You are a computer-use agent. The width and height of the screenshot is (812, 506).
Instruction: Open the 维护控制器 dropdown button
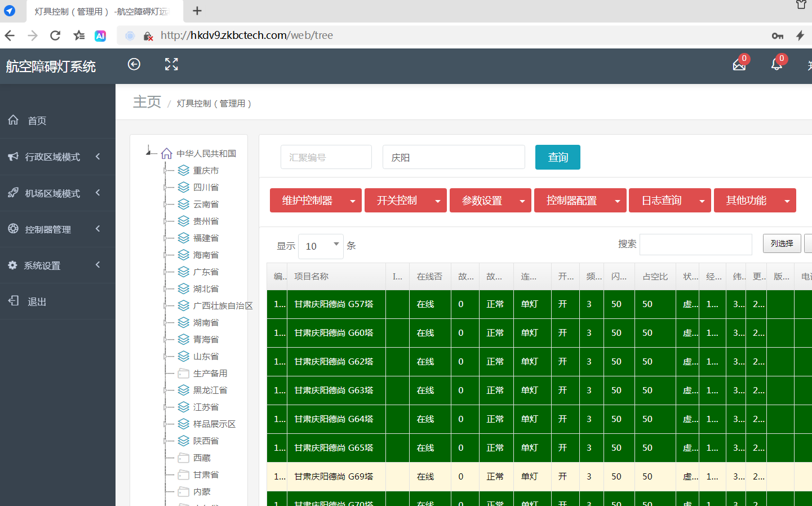(x=316, y=201)
